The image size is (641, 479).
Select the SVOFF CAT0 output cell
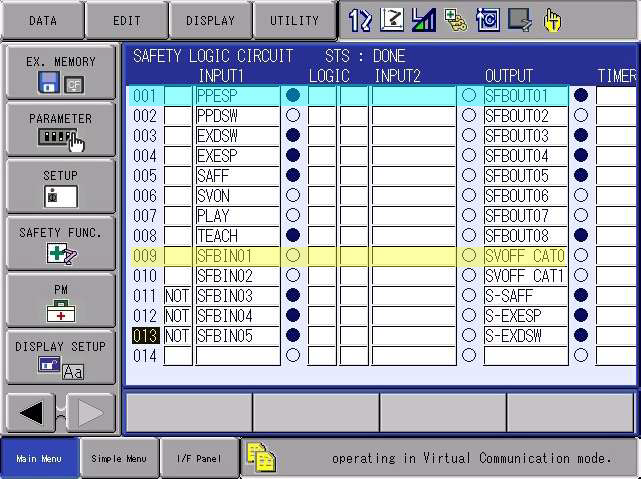point(526,256)
